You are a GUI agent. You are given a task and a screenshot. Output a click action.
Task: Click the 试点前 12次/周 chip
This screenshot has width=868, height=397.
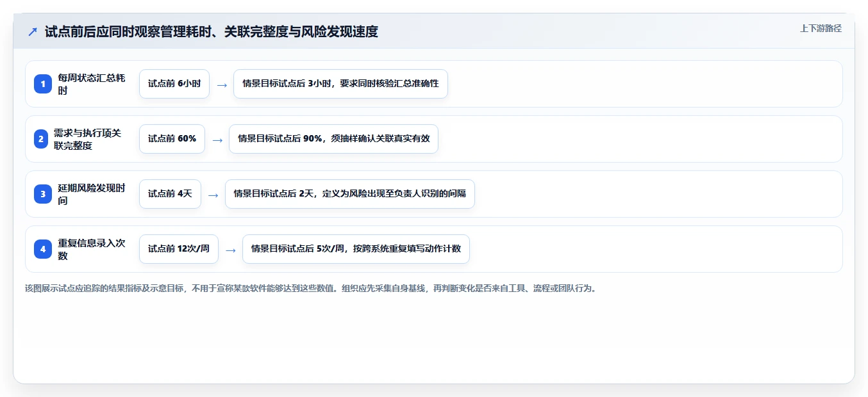coord(179,249)
